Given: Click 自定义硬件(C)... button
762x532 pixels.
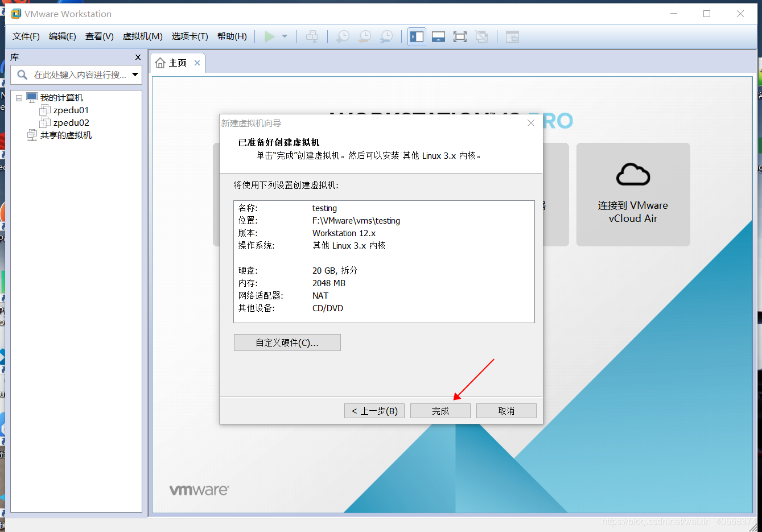Looking at the screenshot, I should coord(287,343).
